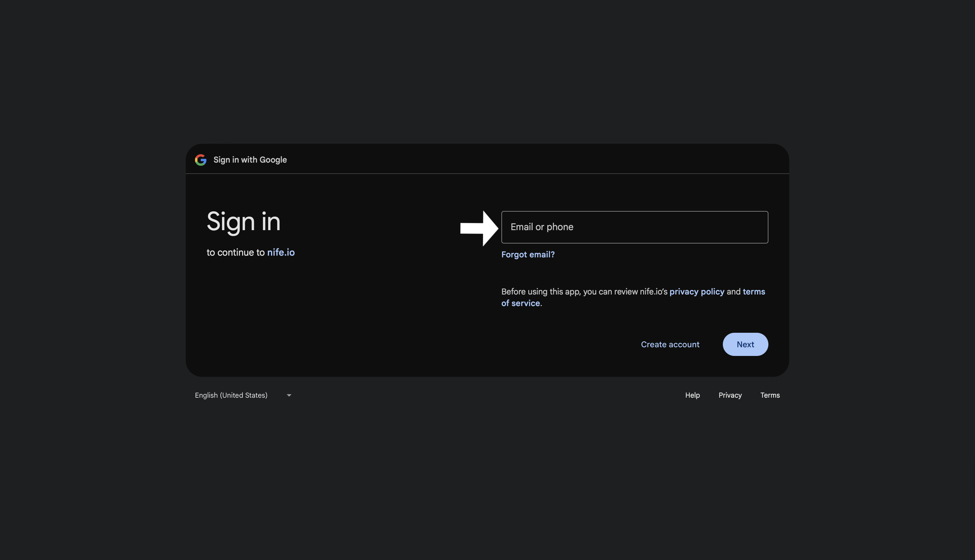975x560 pixels.
Task: Open the nife.io link
Action: click(281, 252)
